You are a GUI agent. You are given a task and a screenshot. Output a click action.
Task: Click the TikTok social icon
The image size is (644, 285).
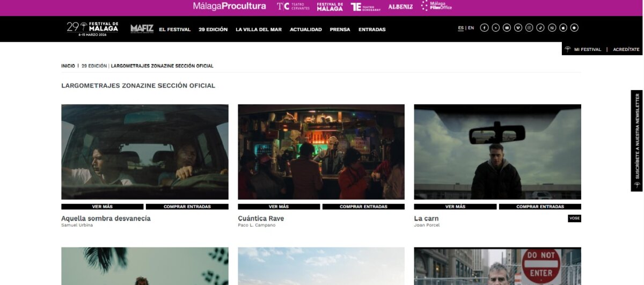[540, 28]
